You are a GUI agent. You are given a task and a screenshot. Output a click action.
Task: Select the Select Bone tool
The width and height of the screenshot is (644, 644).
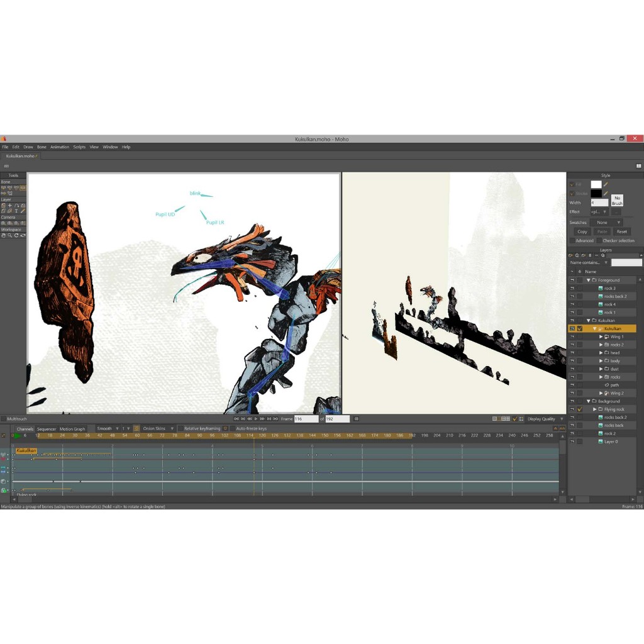point(3,187)
